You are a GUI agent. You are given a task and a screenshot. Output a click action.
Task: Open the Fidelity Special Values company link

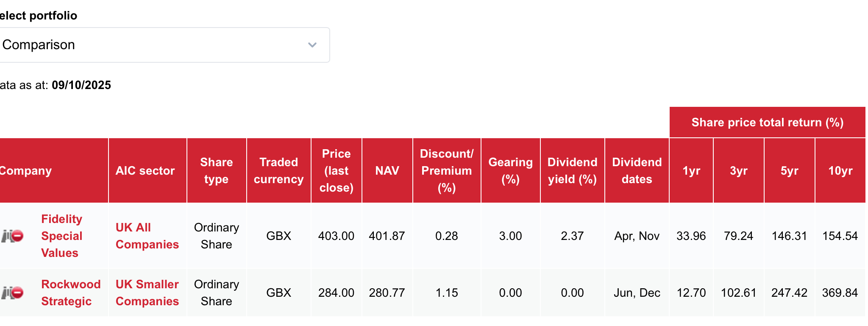click(61, 236)
